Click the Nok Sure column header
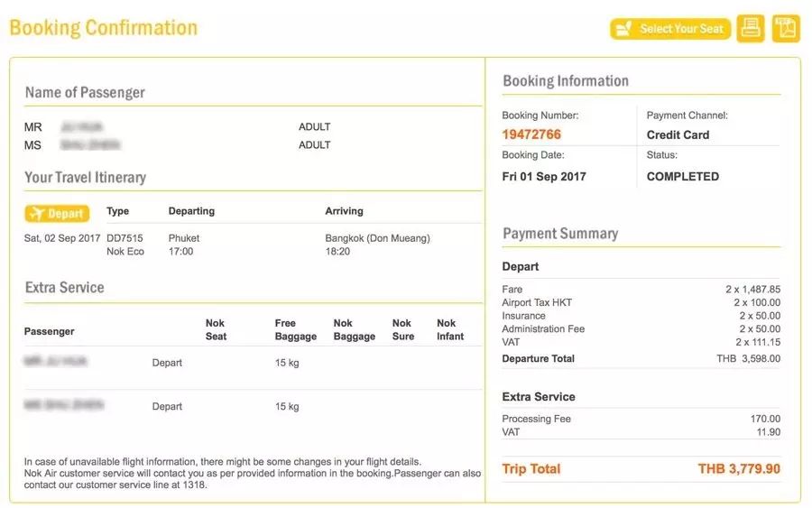Image resolution: width=812 pixels, height=508 pixels. coord(402,329)
